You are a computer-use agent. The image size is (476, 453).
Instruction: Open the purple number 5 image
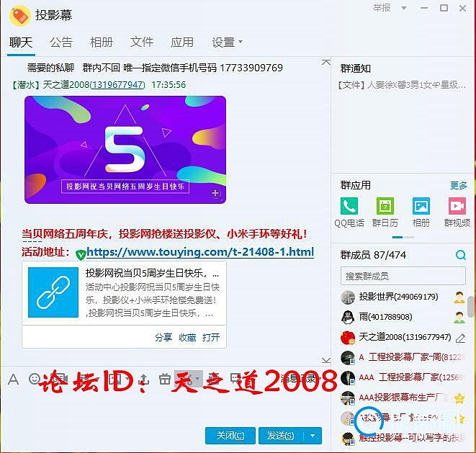(x=125, y=150)
